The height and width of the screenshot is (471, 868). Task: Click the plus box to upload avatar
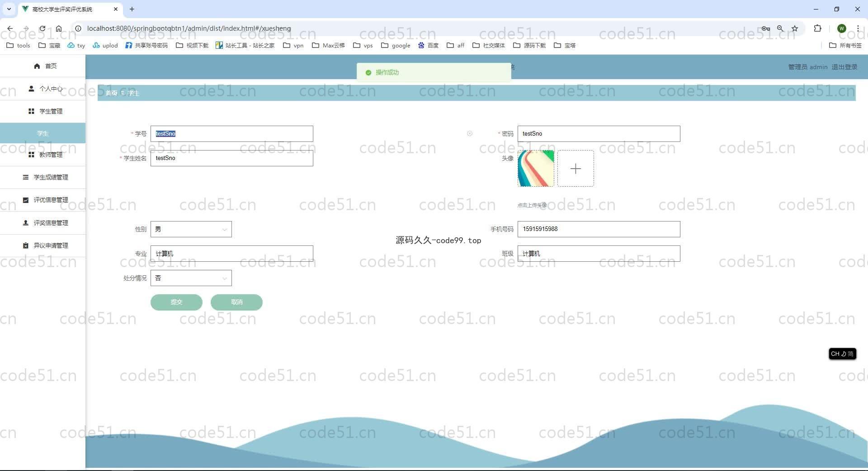point(576,169)
